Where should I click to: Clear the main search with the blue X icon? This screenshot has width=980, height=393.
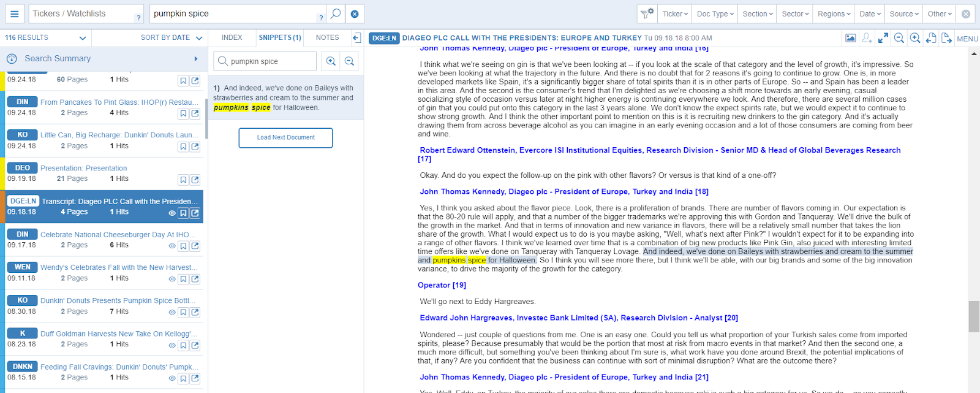(355, 13)
